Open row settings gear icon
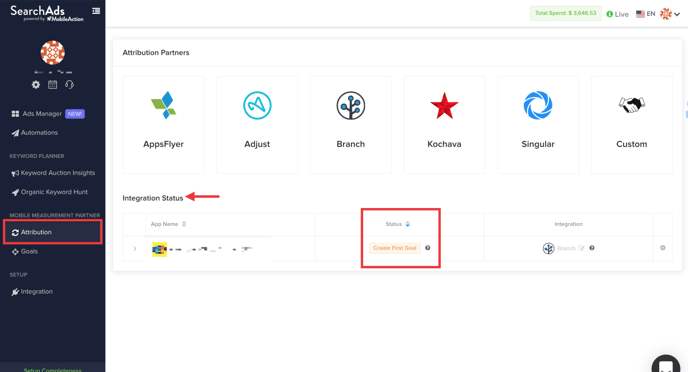The image size is (688, 372). [663, 248]
